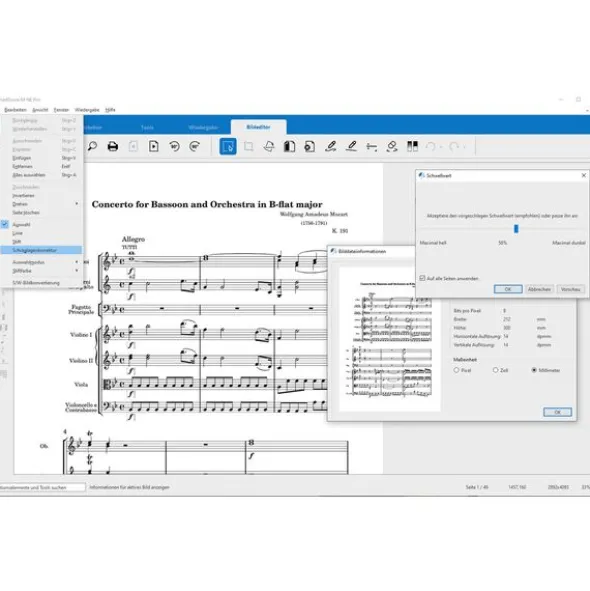Open the magnifier zoom tool

coord(92,146)
